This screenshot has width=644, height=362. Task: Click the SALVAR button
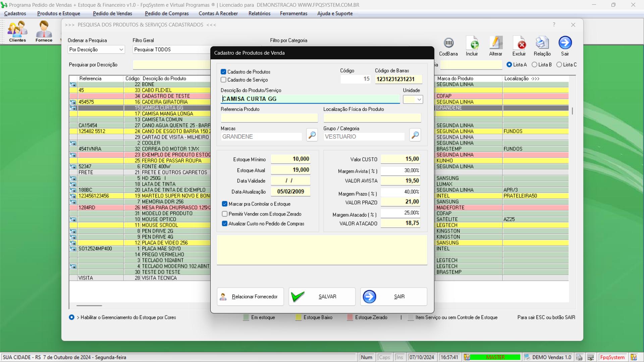[x=322, y=297]
